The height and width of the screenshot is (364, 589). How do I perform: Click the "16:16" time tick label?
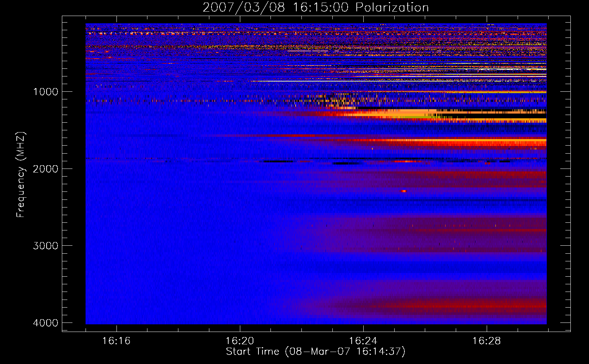pyautogui.click(x=116, y=341)
